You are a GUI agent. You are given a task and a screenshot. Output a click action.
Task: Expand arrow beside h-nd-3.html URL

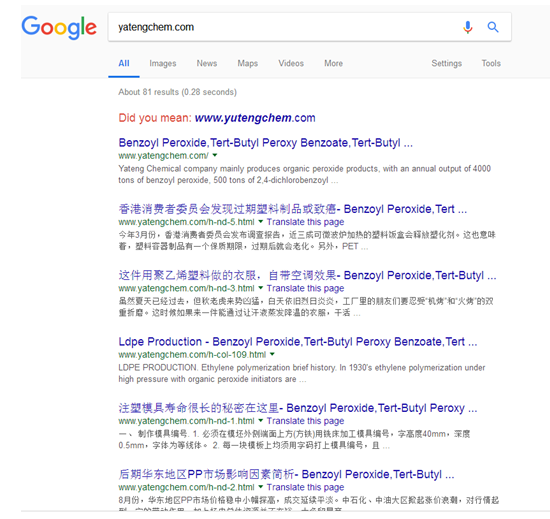coord(261,288)
